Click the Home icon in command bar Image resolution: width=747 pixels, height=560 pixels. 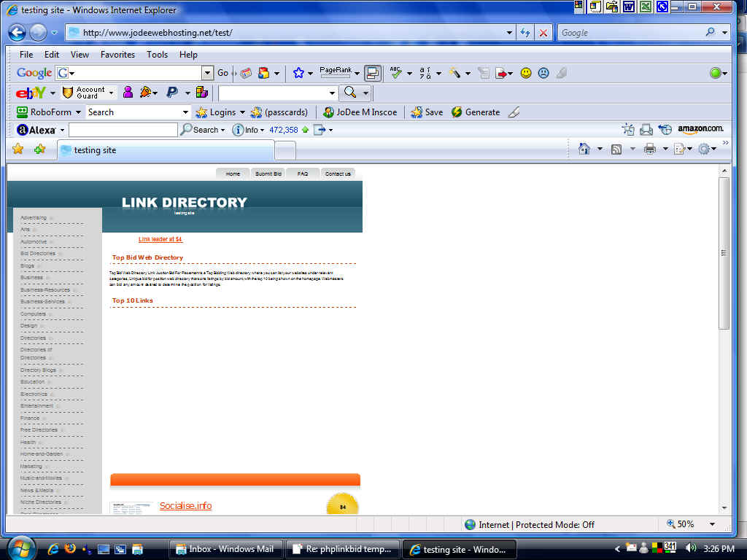click(584, 149)
